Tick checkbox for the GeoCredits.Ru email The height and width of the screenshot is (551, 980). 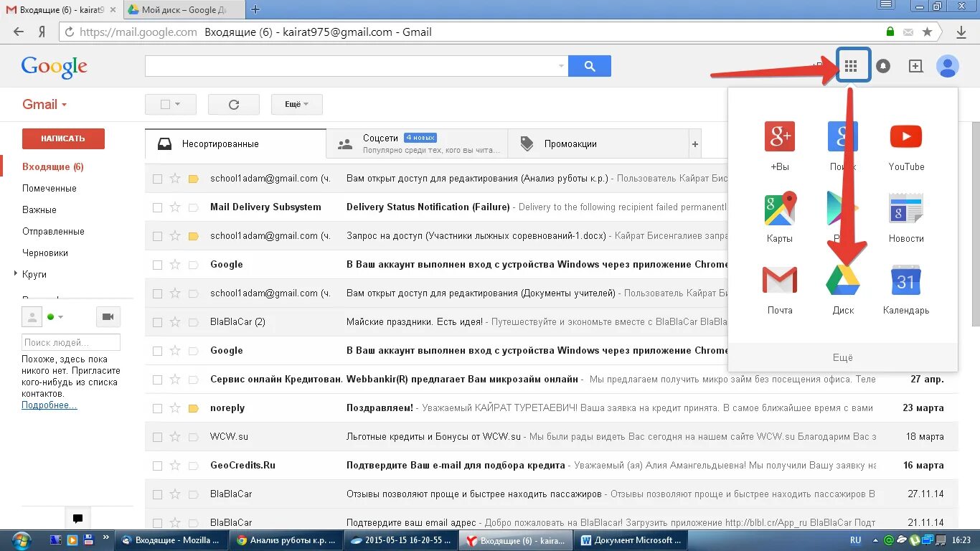tap(157, 466)
